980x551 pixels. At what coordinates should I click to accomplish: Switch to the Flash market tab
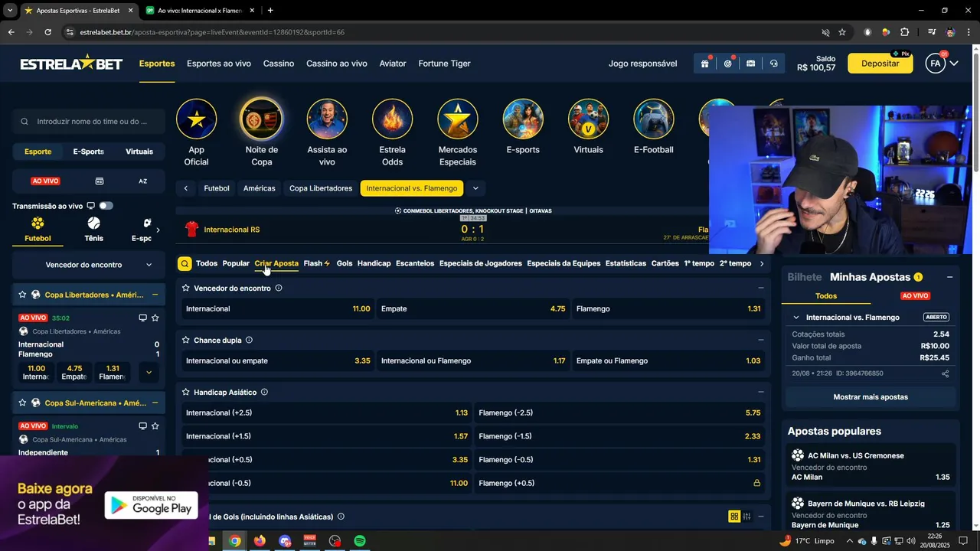pyautogui.click(x=316, y=263)
